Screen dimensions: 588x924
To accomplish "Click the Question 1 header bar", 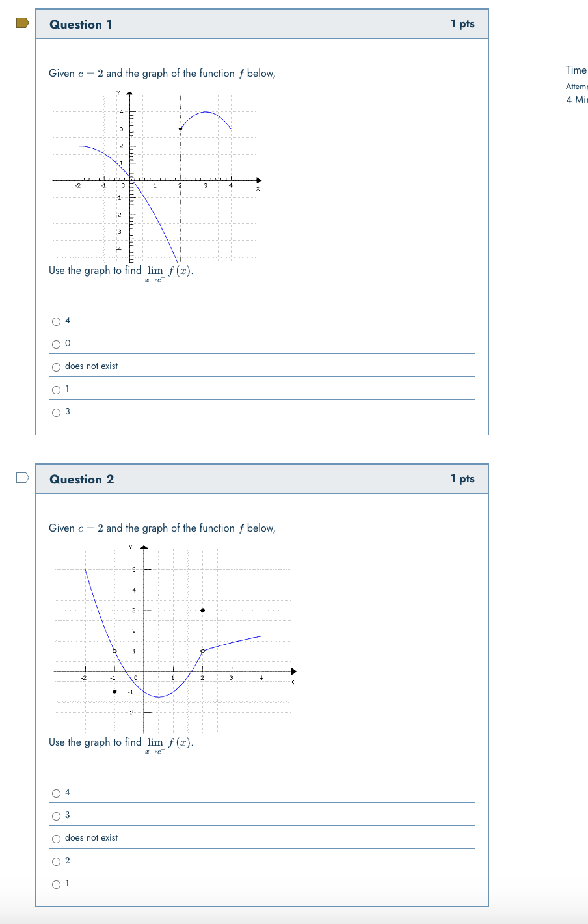I will pyautogui.click(x=260, y=23).
